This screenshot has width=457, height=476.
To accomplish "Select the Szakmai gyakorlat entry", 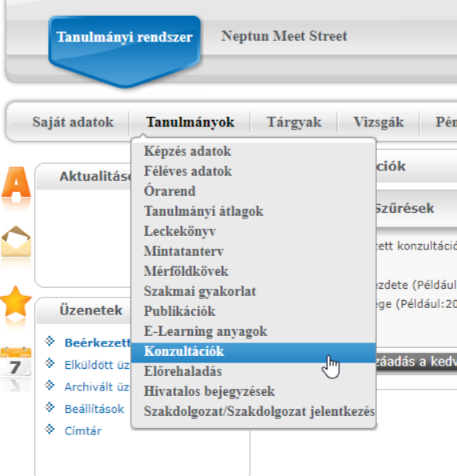I will (200, 291).
